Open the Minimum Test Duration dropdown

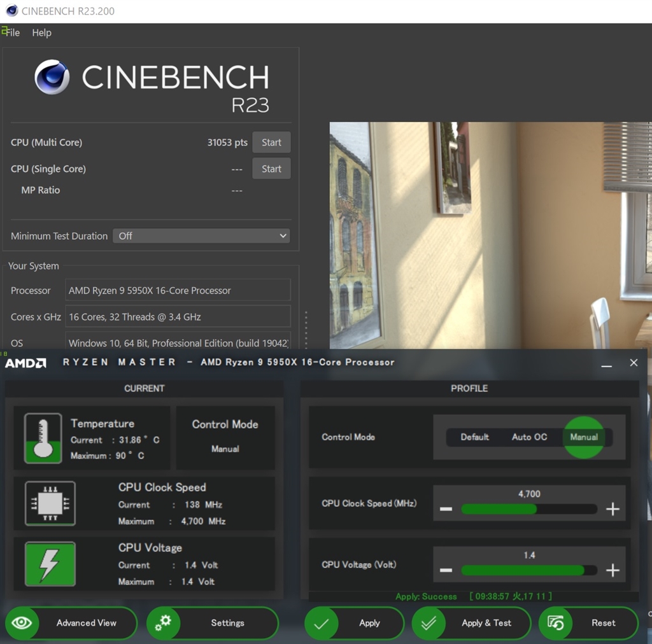(x=201, y=235)
